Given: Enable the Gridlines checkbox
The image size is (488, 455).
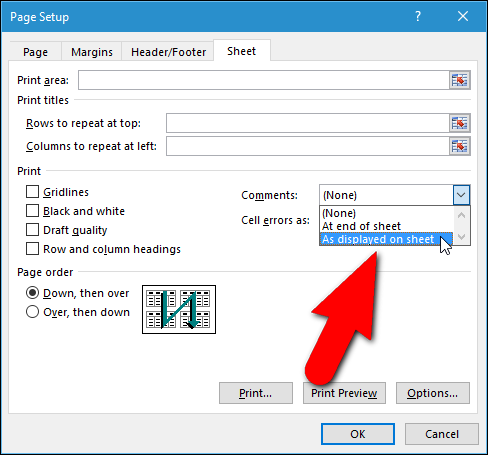Looking at the screenshot, I should coord(32,192).
